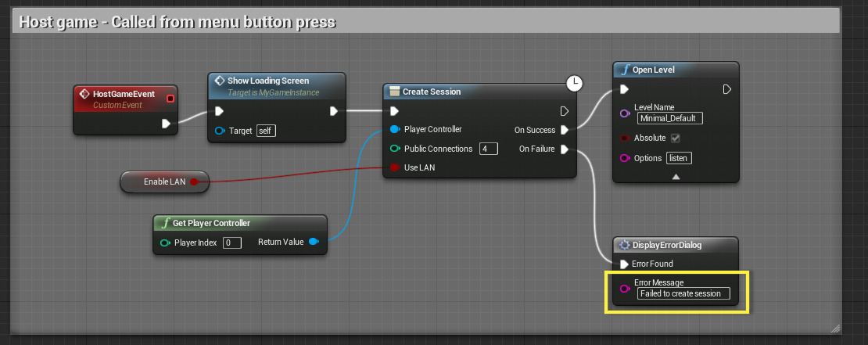868x345 pixels.
Task: Click the On Failure execution output pin
Action: [x=564, y=149]
